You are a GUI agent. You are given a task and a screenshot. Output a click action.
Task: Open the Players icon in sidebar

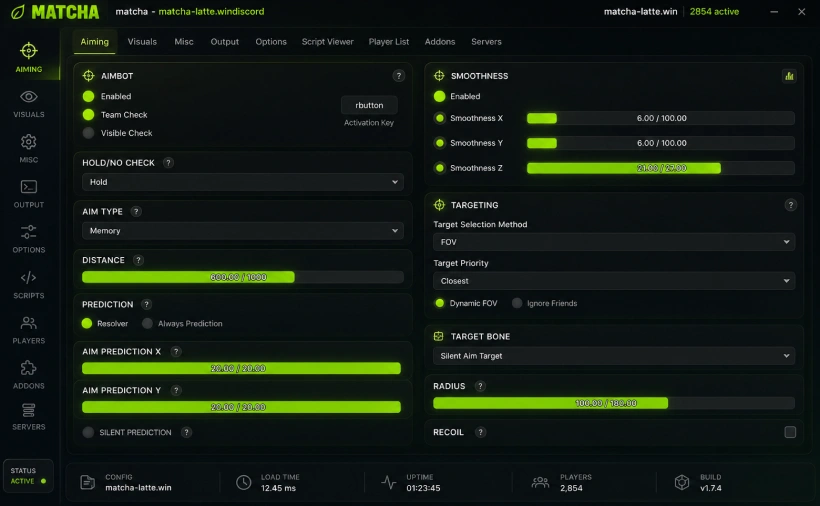(29, 323)
